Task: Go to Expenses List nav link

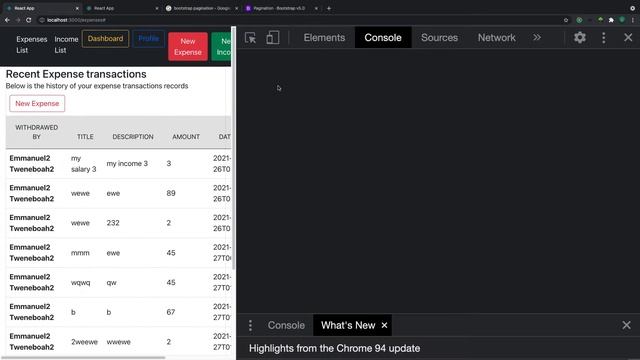Action: pyautogui.click(x=32, y=44)
